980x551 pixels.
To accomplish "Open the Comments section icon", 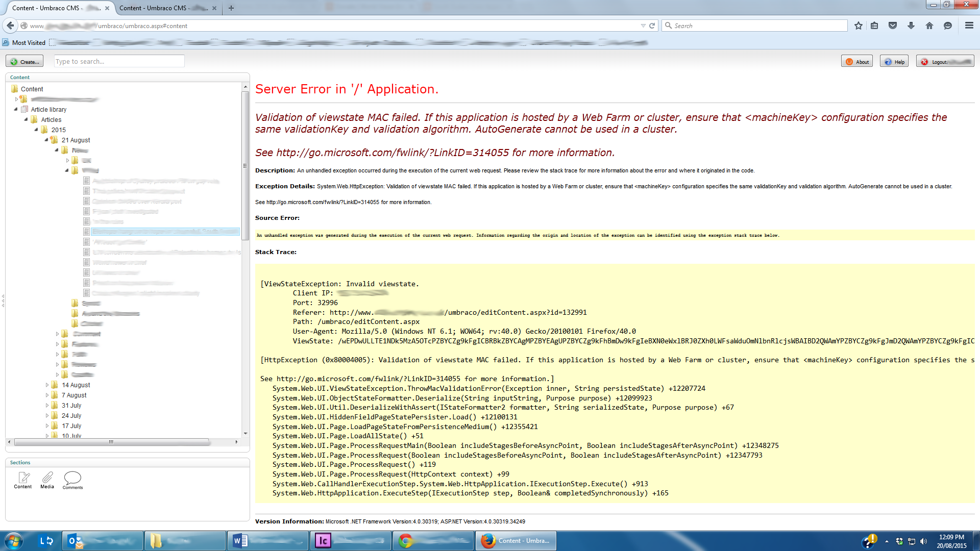I will click(x=72, y=480).
